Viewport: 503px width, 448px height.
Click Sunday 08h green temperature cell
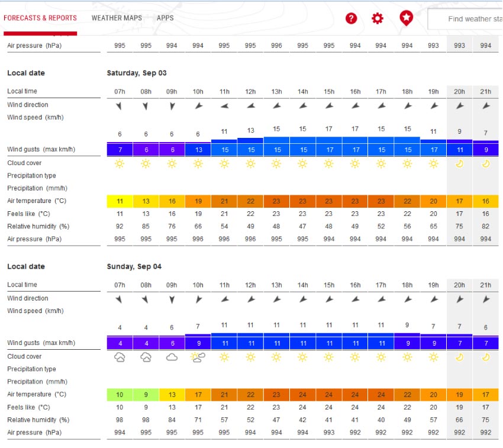click(x=146, y=395)
